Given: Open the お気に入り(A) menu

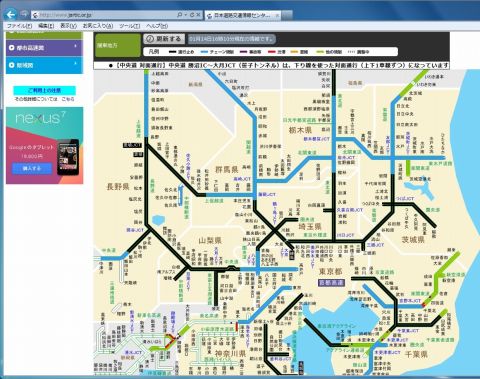Looking at the screenshot, I should tap(98, 26).
